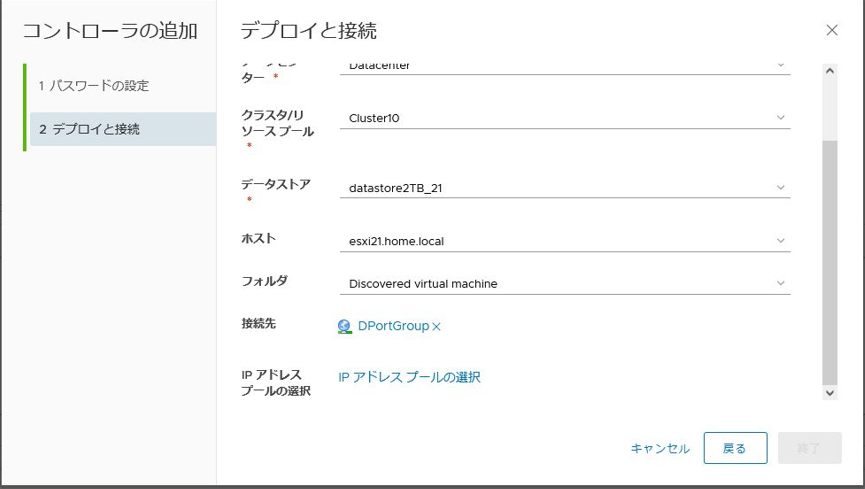Click the キャンセル button

660,448
